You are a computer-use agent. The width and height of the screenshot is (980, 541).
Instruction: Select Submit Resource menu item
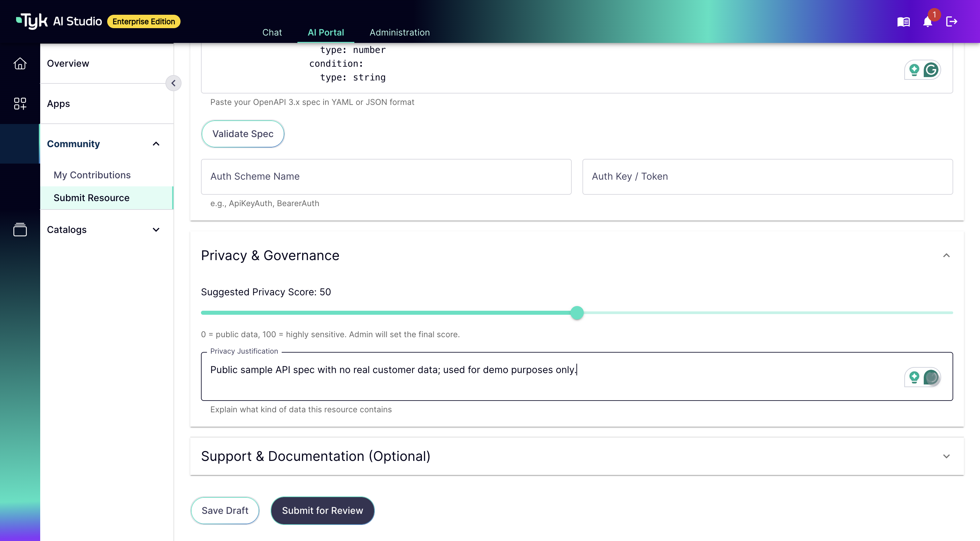point(107,198)
